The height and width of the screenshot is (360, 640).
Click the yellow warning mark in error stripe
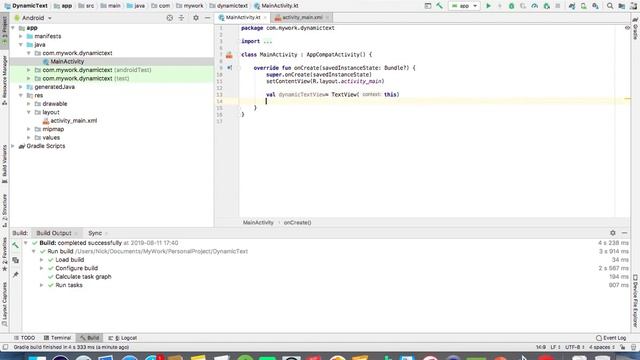click(x=627, y=98)
